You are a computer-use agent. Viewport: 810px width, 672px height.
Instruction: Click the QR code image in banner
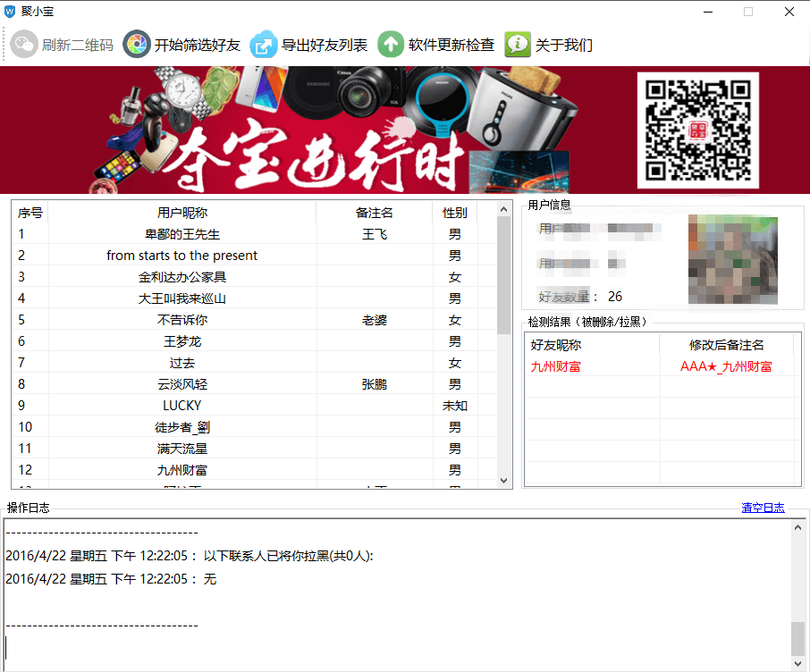pyautogui.click(x=697, y=130)
